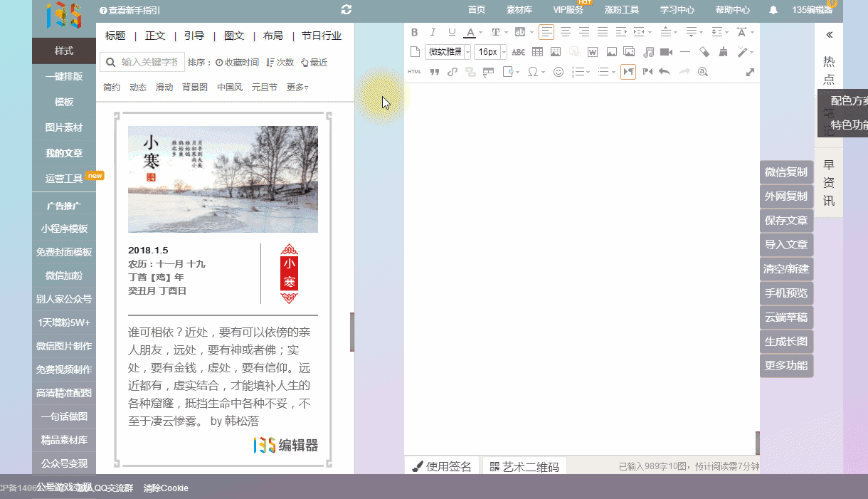
Task: Toggle underline formatting
Action: pos(451,32)
